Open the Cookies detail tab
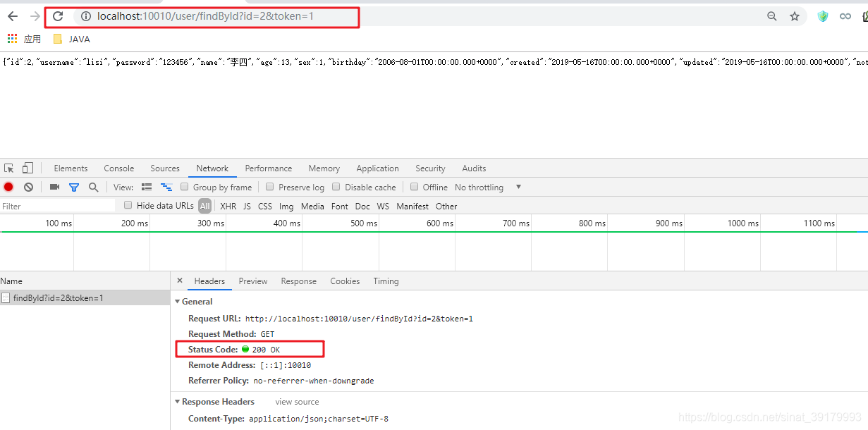Image resolution: width=868 pixels, height=430 pixels. coord(345,281)
